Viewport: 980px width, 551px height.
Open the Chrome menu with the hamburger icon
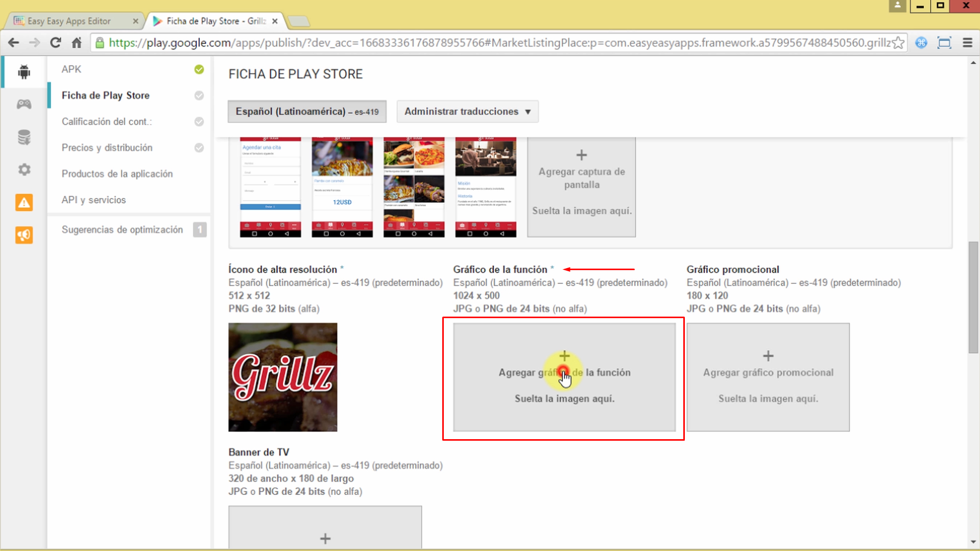click(x=968, y=43)
